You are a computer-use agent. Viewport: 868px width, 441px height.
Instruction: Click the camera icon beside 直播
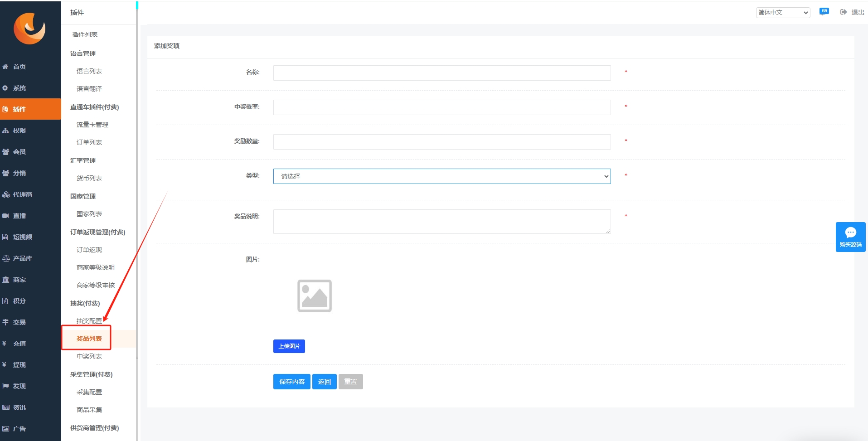pyautogui.click(x=5, y=216)
